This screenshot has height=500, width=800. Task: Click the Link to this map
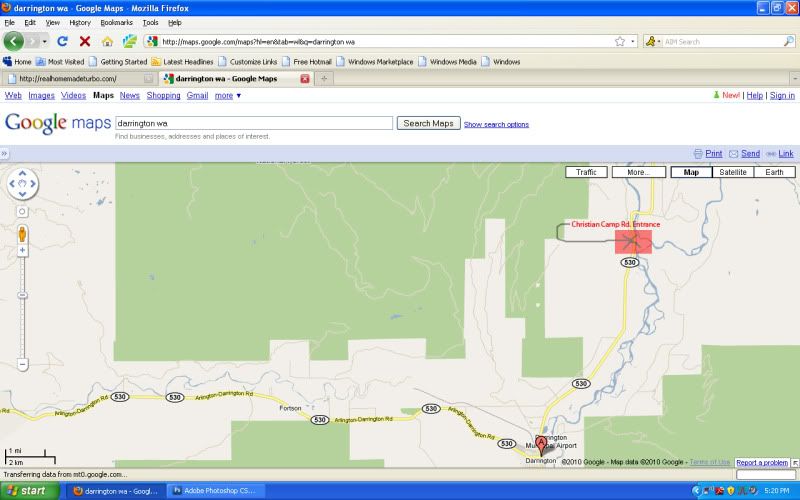(x=786, y=154)
